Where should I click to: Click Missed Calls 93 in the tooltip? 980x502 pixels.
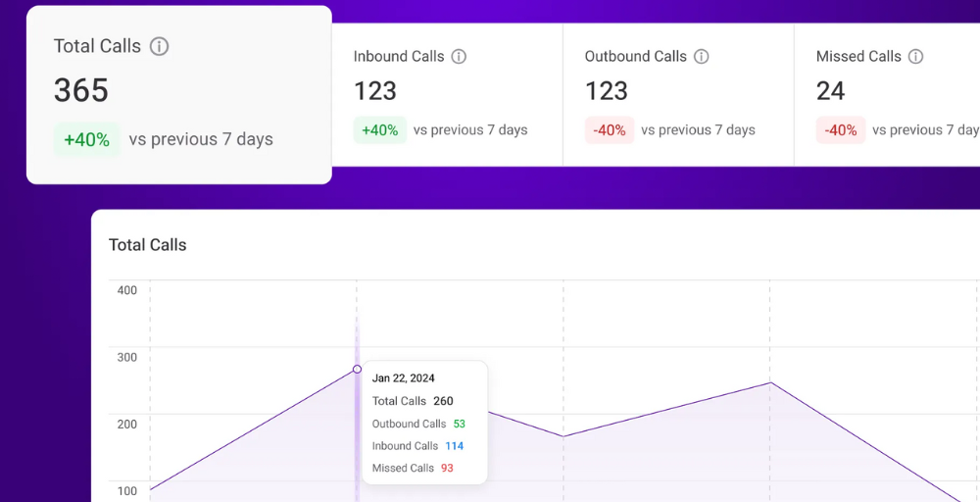[x=413, y=469]
